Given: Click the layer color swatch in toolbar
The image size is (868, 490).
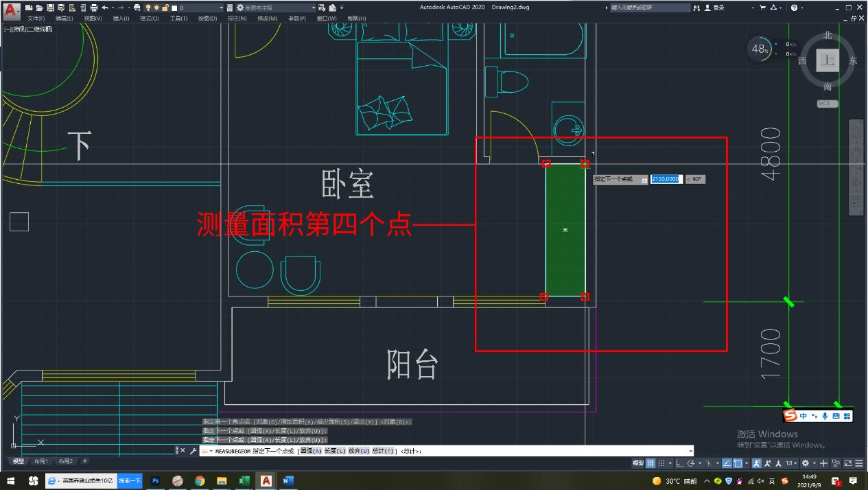Looking at the screenshot, I should 176,8.
